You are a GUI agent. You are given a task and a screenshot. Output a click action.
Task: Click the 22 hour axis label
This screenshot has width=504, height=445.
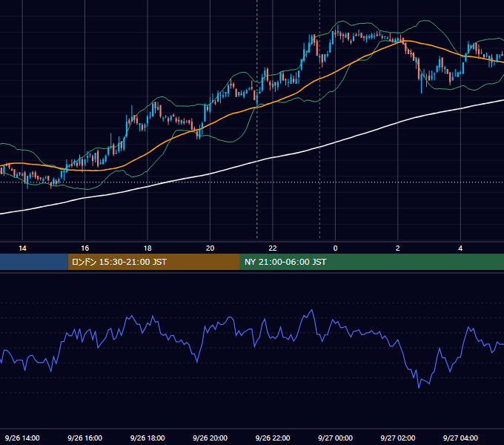(x=273, y=248)
